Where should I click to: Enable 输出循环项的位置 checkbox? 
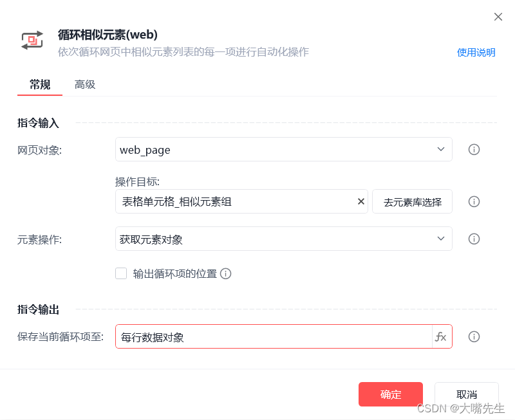click(121, 273)
